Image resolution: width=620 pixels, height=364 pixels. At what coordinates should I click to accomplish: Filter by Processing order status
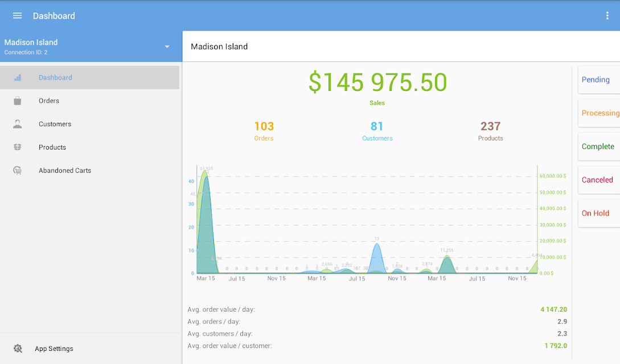coord(599,113)
